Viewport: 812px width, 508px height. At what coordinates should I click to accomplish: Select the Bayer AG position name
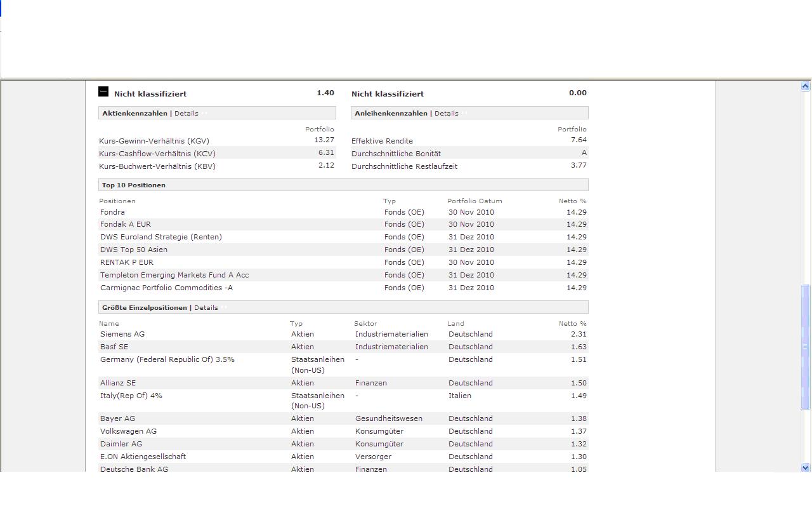[x=117, y=418]
